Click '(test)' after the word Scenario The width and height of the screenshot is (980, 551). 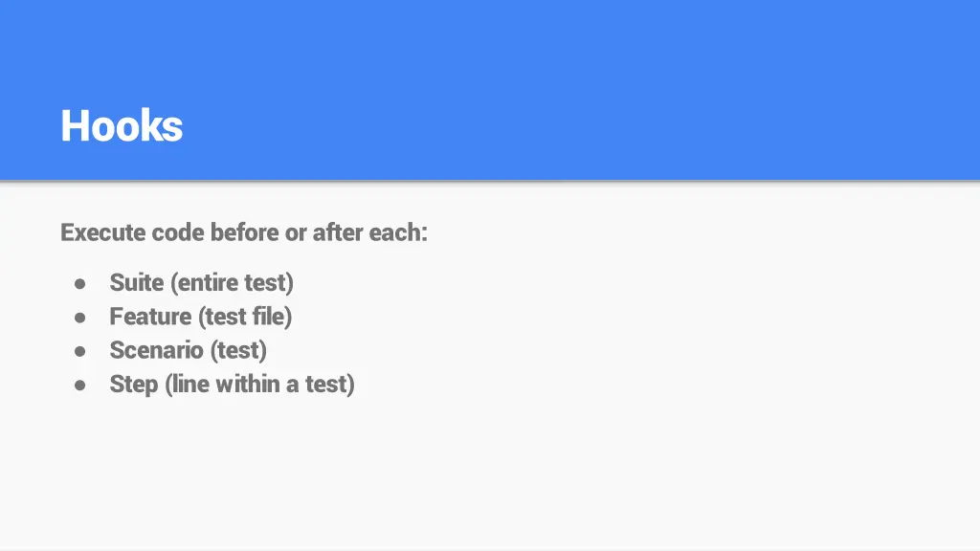(238, 350)
